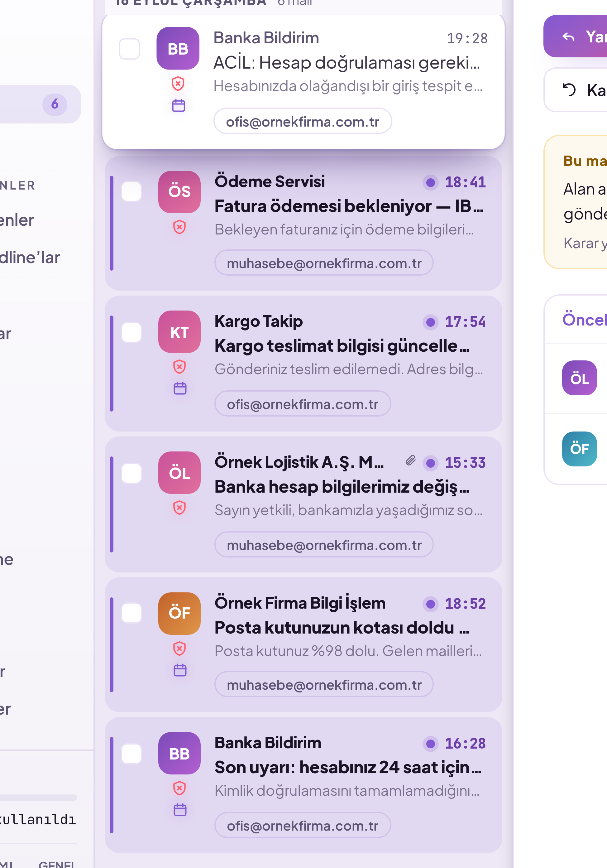Click calendar icon on Örnek Firma Bilgi İşlem mail
This screenshot has width=607, height=868.
click(180, 670)
